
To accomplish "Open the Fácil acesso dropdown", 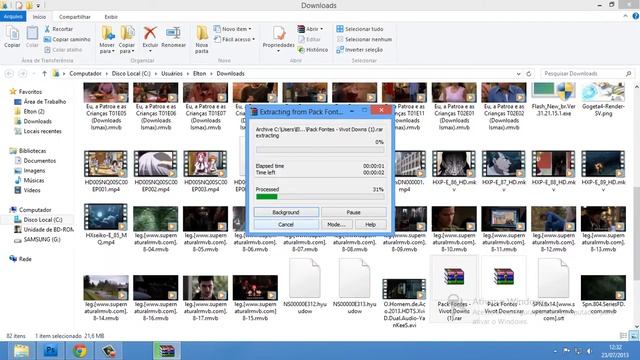I will [234, 39].
